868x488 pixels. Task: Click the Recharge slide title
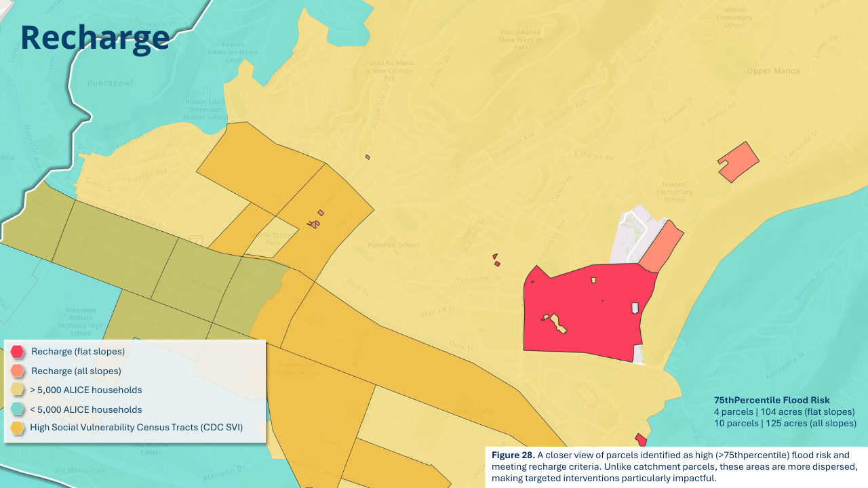95,37
